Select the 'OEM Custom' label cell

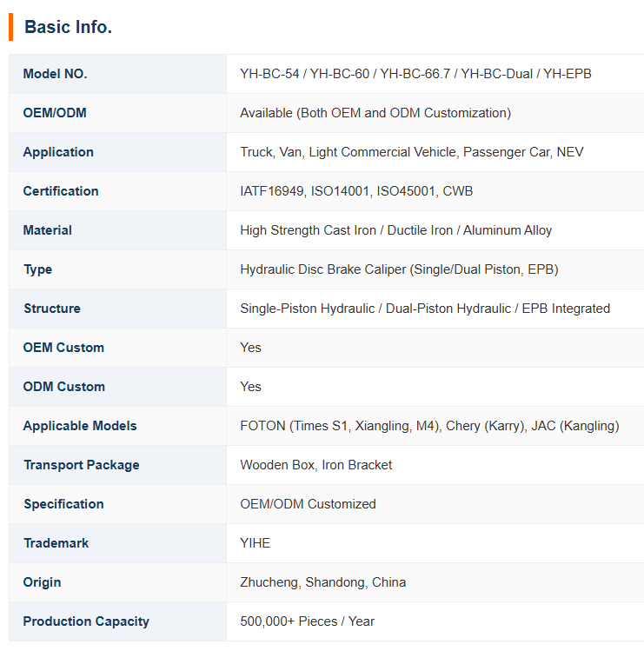point(118,348)
